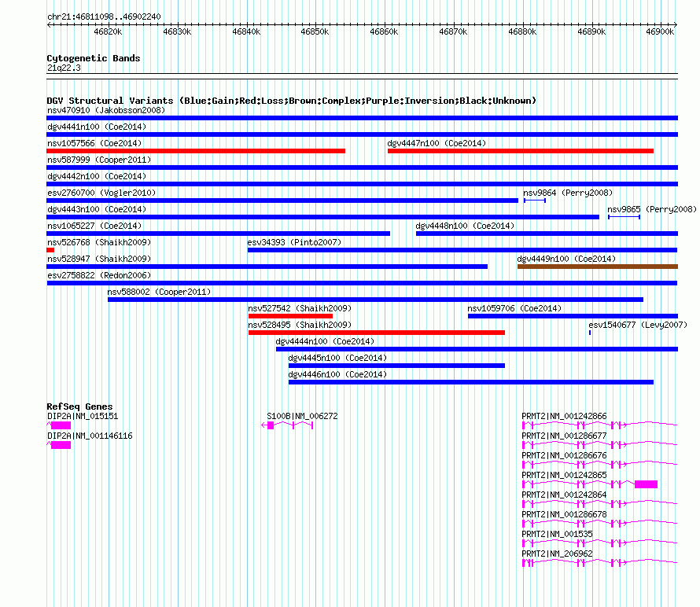Click the dgv4444n100 (Coe2014) label
Screen dimensions: 700x607
[x=325, y=341]
